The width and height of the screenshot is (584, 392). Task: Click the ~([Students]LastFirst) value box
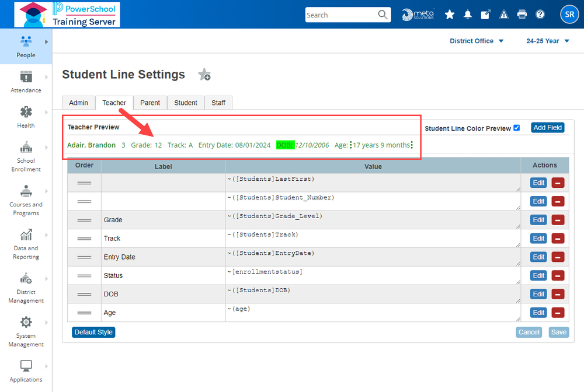(x=373, y=183)
